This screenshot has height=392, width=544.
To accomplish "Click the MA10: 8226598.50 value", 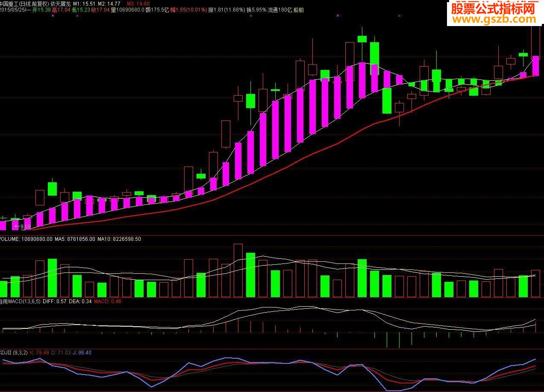I will click(119, 239).
